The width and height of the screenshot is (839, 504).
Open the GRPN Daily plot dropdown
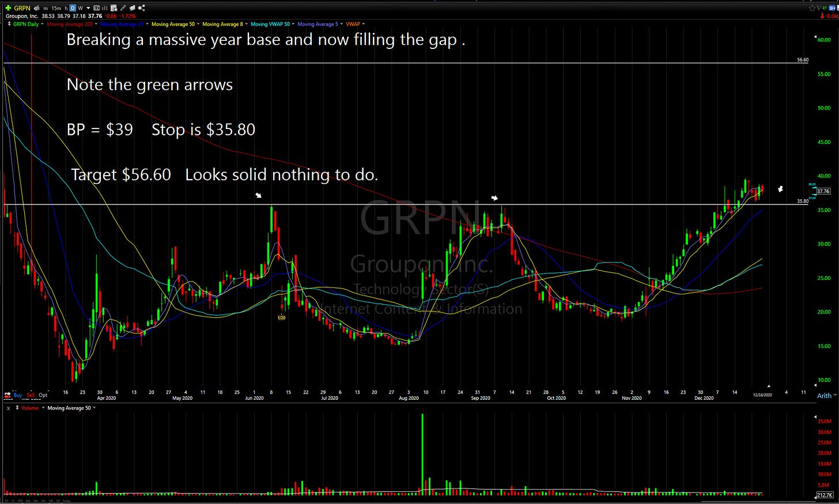42,24
